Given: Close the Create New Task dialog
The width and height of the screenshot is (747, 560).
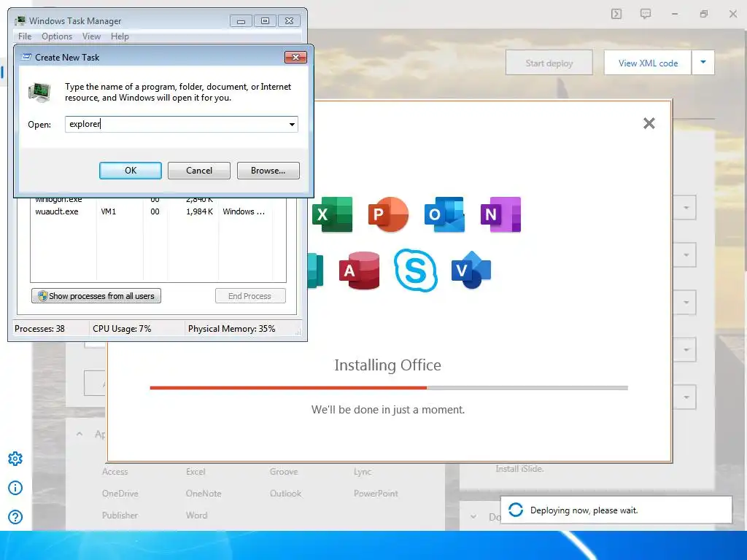Looking at the screenshot, I should pos(295,57).
